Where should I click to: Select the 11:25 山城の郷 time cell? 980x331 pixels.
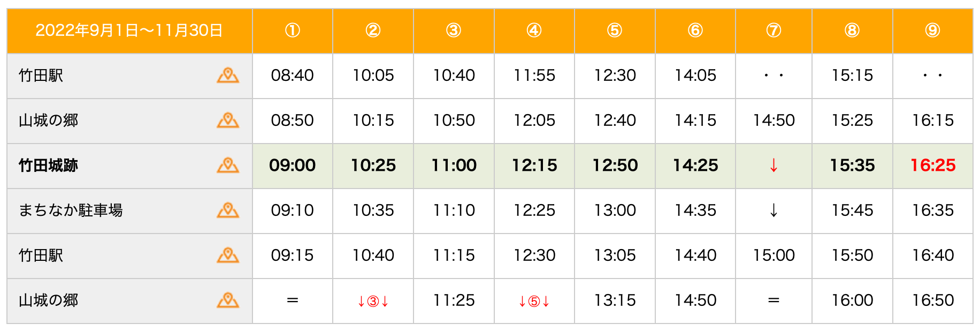[454, 300]
